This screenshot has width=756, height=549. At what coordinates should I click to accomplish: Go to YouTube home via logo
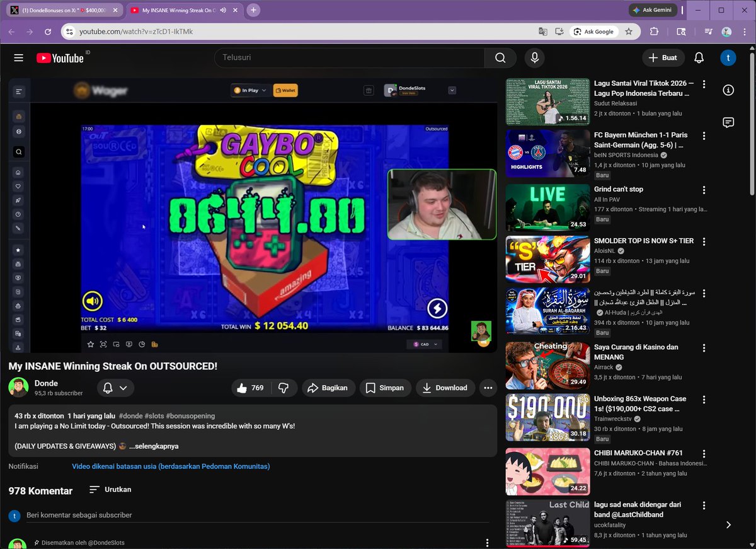[60, 57]
